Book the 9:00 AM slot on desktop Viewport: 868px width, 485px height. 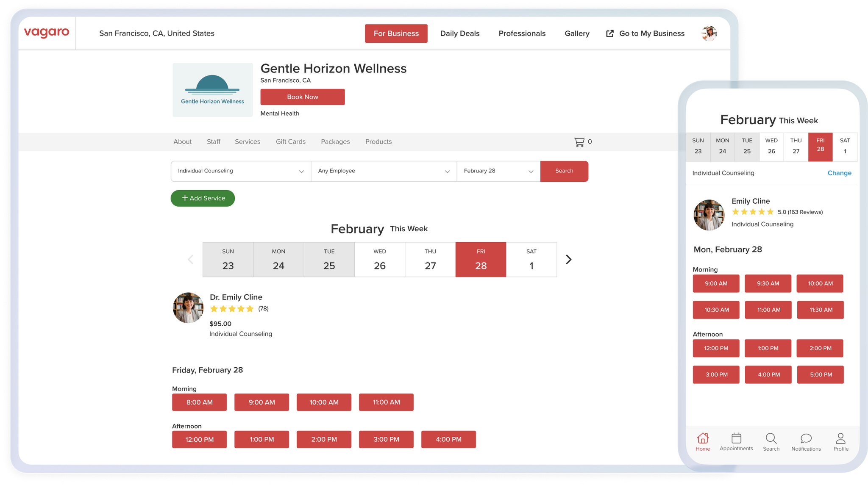(x=262, y=402)
